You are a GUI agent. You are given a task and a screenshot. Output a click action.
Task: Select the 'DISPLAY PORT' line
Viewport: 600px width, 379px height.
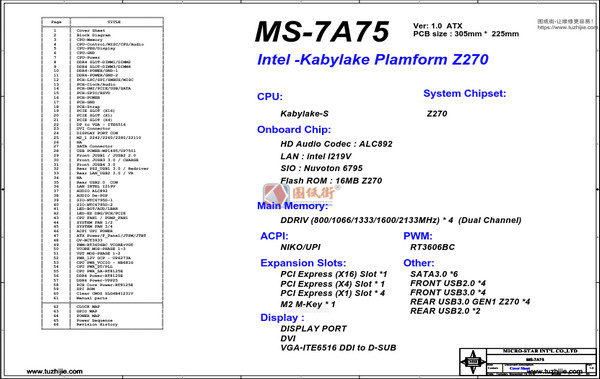pyautogui.click(x=313, y=328)
